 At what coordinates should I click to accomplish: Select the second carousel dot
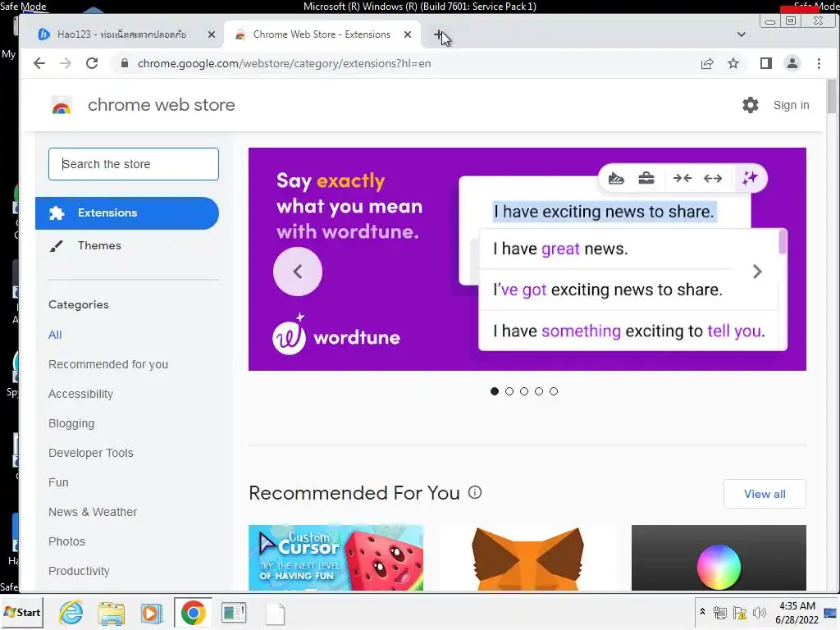tap(509, 391)
